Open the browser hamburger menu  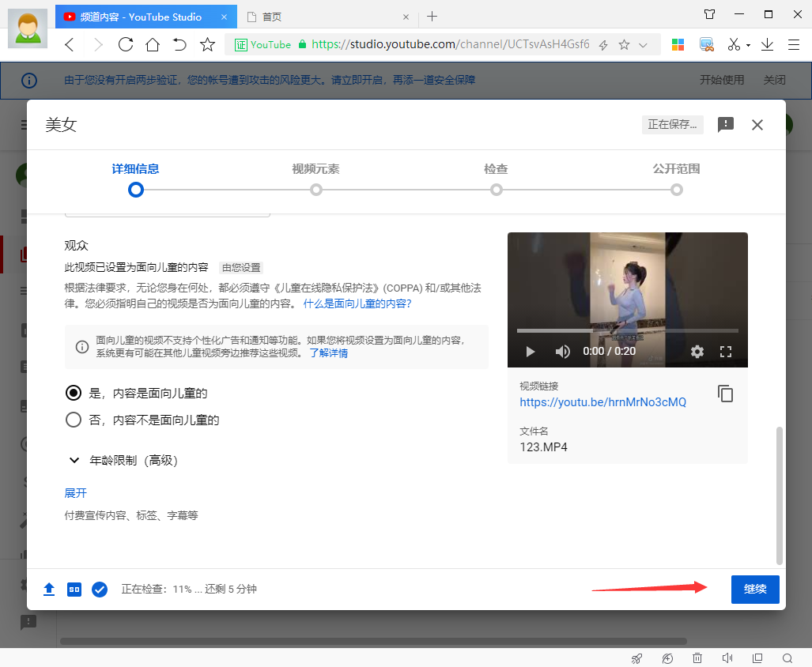point(793,44)
